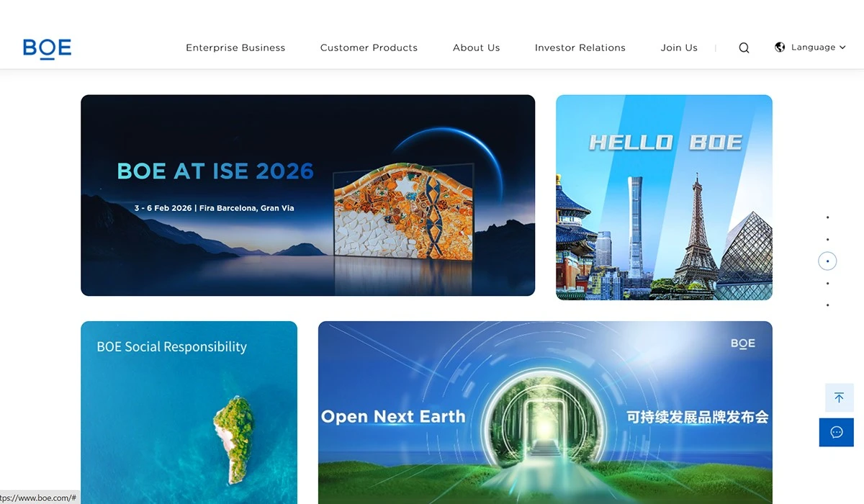Viewport: 864px width, 504px height.
Task: Select the fifth page indicator dot
Action: pos(827,305)
